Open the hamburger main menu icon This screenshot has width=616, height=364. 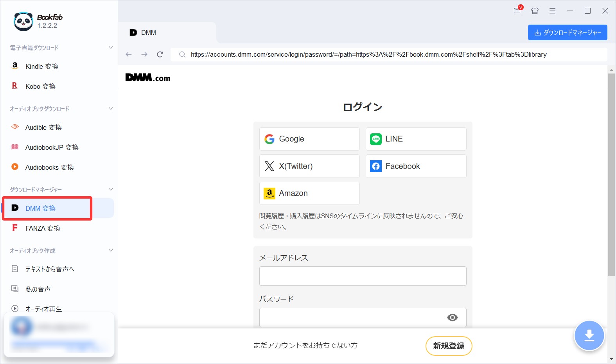pyautogui.click(x=552, y=11)
